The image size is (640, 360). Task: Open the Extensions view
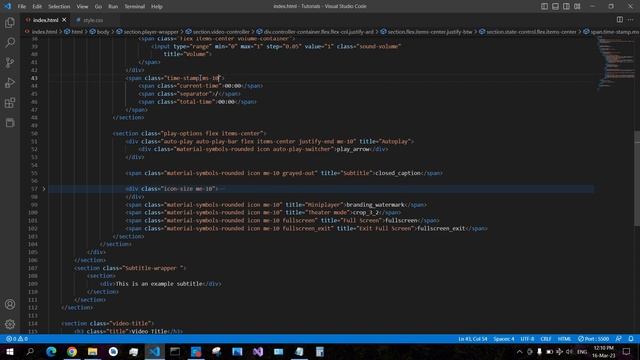tap(10, 102)
